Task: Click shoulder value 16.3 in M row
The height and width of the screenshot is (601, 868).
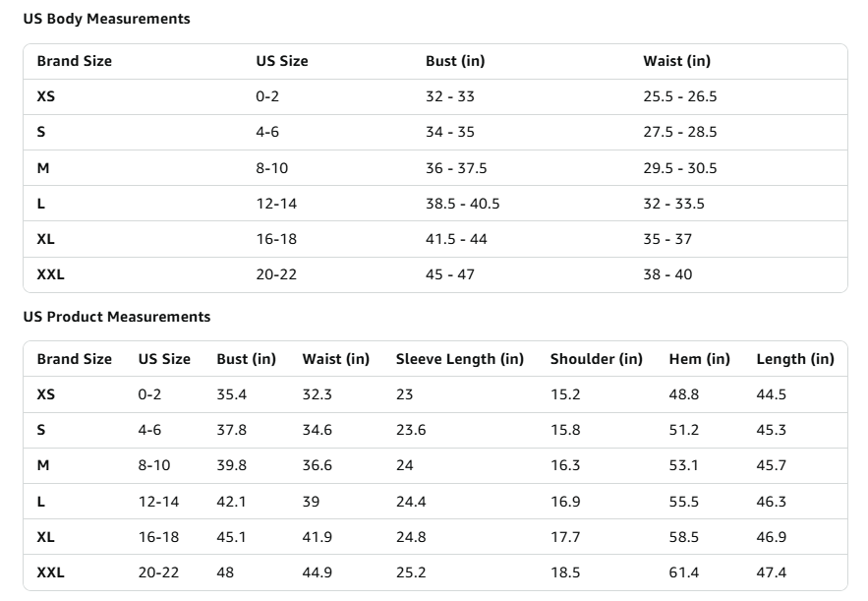Action: point(565,465)
